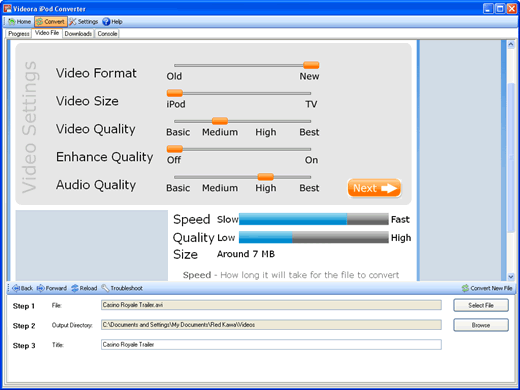Click the orange Next button
The width and height of the screenshot is (520, 390).
click(x=374, y=188)
